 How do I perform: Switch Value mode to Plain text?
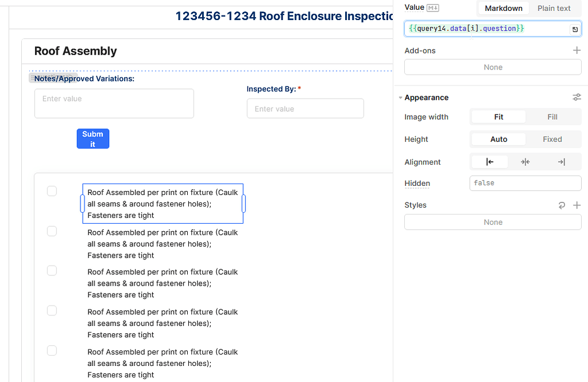click(554, 8)
